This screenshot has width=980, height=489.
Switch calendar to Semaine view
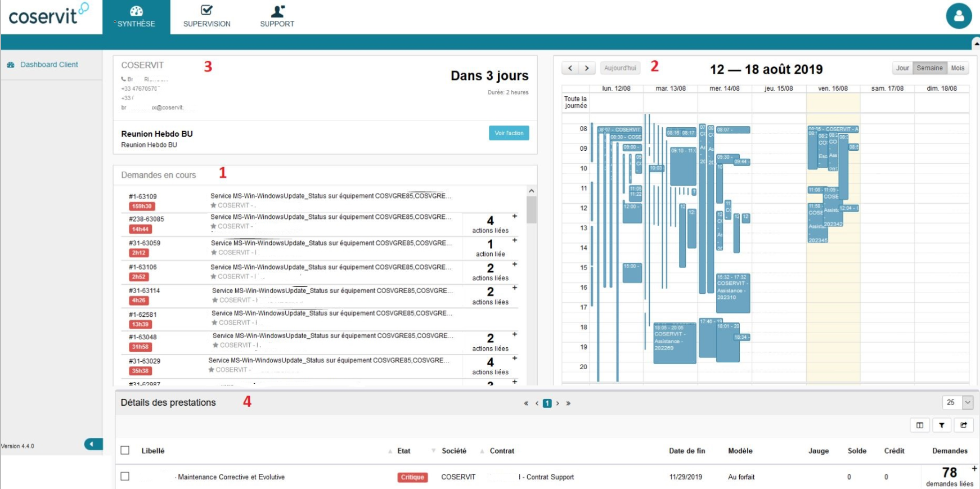pos(929,68)
